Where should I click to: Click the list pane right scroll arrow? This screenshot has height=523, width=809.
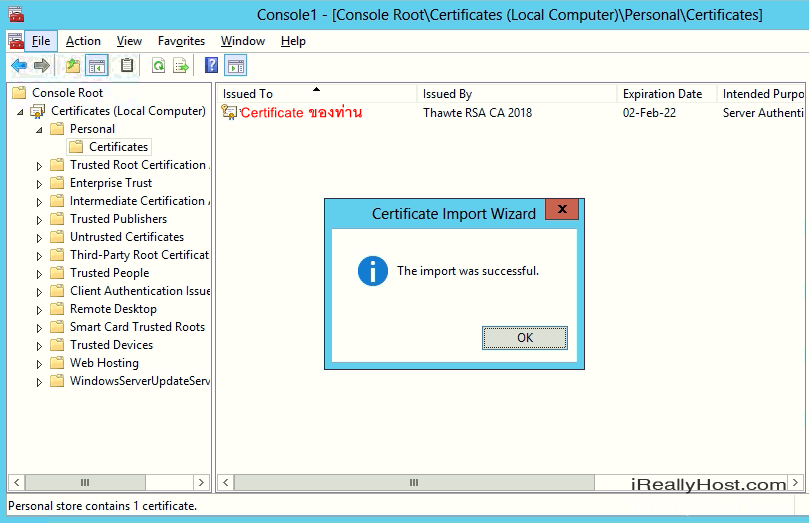(795, 482)
